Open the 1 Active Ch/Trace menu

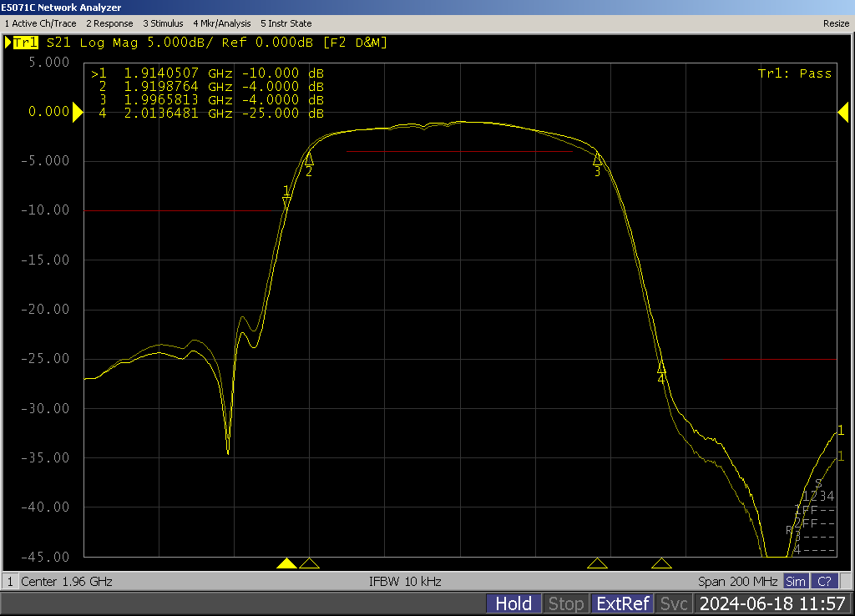pyautogui.click(x=41, y=23)
